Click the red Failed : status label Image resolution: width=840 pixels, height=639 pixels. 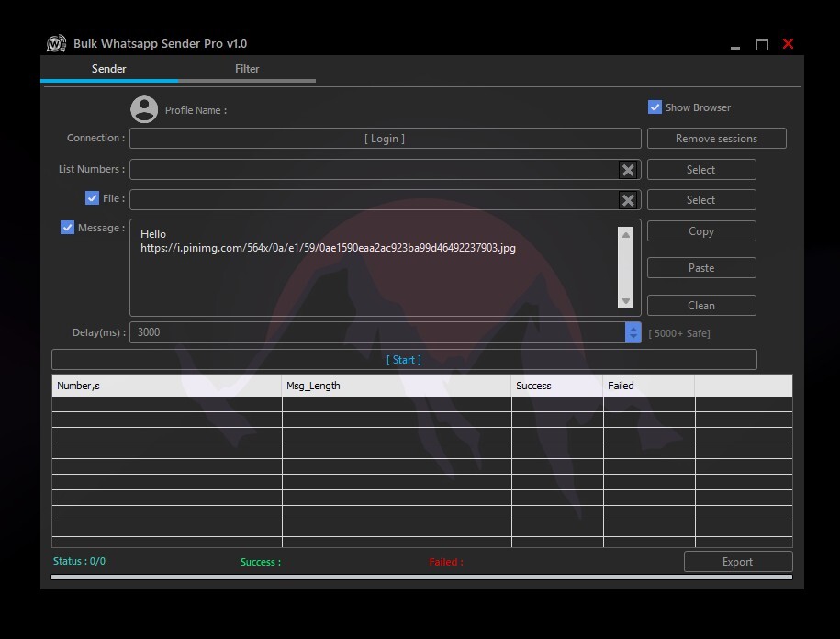(x=446, y=562)
